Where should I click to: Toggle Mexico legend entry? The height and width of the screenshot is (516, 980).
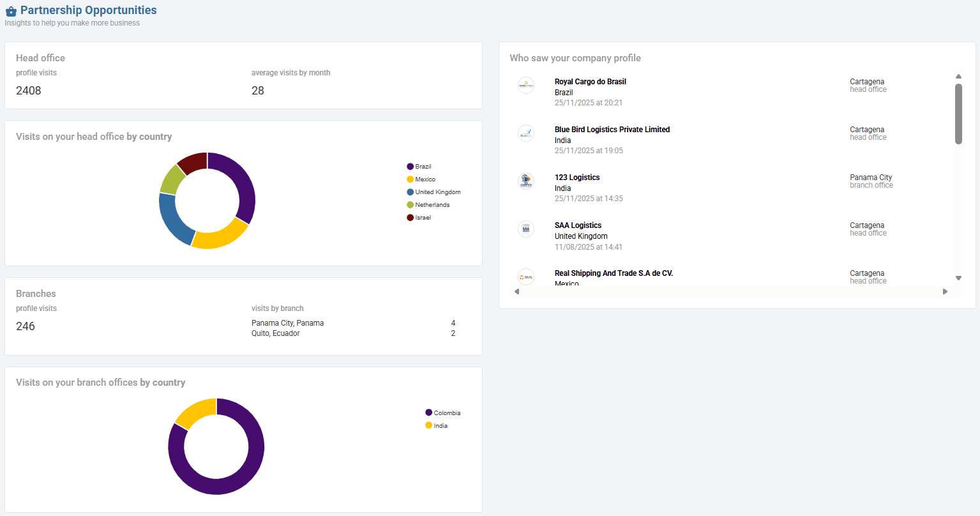pos(421,179)
